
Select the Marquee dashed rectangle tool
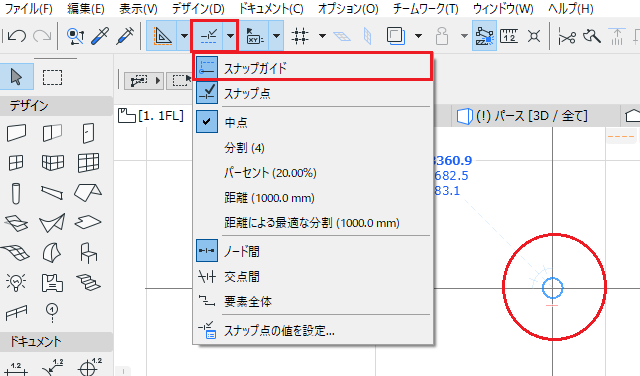coord(52,77)
